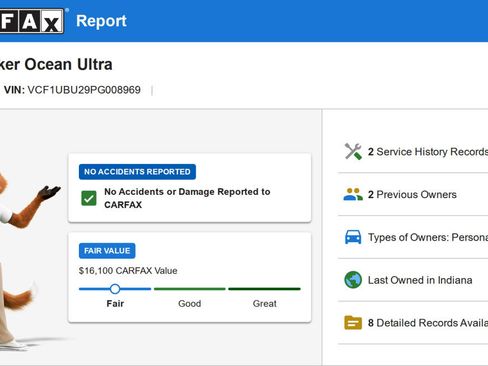
Task: Open Last Owned in Indiana entry
Action: tap(413, 280)
